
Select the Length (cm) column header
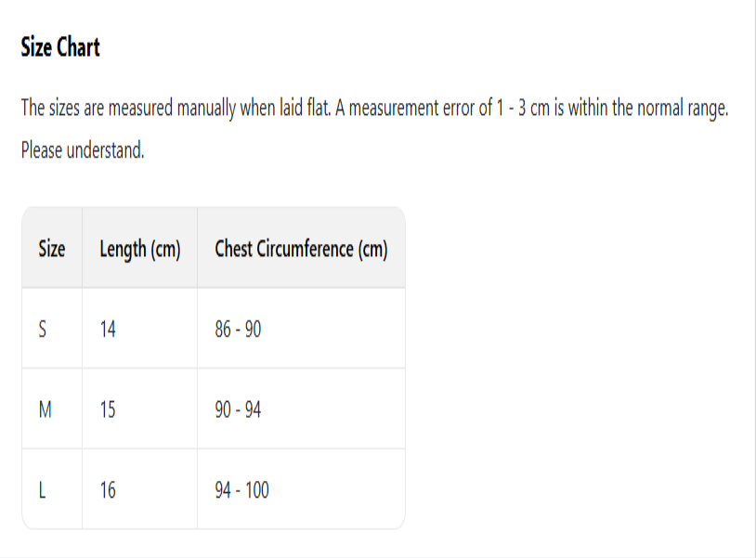[x=139, y=249]
